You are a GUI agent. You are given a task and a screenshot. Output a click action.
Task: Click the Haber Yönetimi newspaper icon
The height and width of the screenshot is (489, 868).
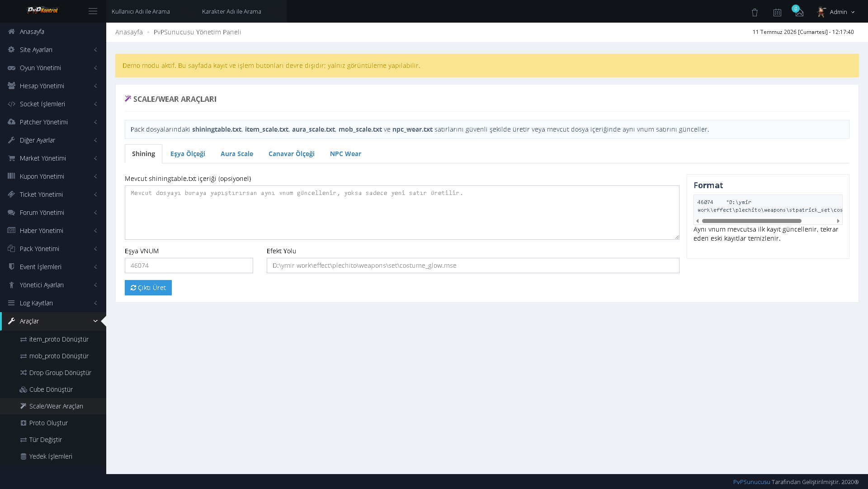(x=11, y=231)
